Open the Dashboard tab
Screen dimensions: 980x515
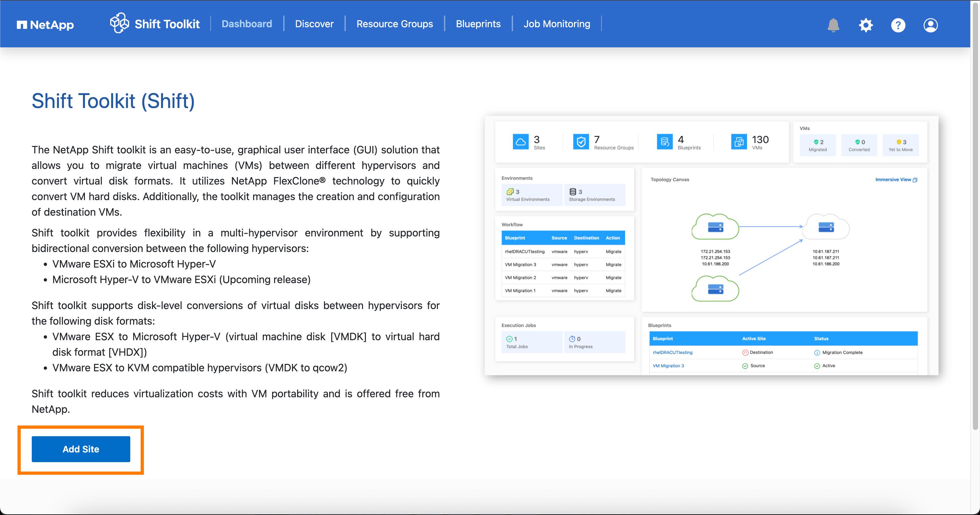(x=247, y=24)
